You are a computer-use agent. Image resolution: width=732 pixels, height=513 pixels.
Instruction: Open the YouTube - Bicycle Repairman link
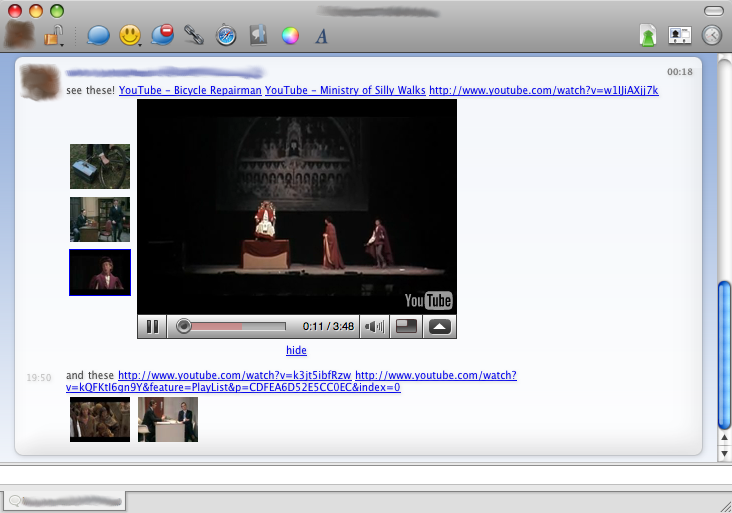[190, 90]
